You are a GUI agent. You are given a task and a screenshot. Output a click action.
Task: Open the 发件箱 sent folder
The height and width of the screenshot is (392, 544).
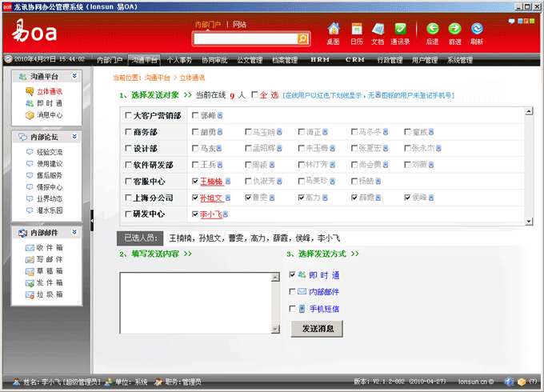[x=50, y=282]
